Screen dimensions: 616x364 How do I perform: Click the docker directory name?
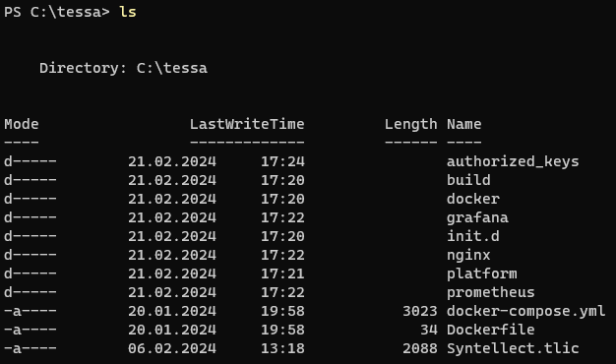[473, 199]
